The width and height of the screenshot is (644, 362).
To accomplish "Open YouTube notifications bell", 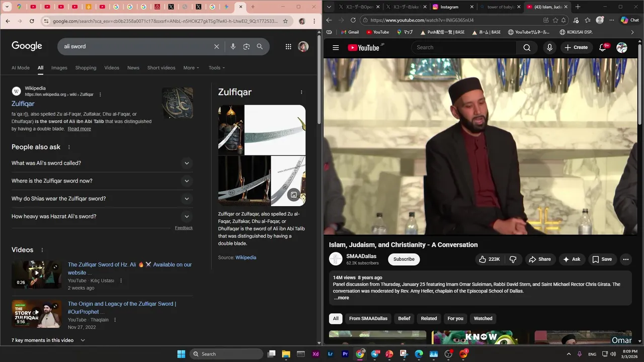I will [603, 47].
